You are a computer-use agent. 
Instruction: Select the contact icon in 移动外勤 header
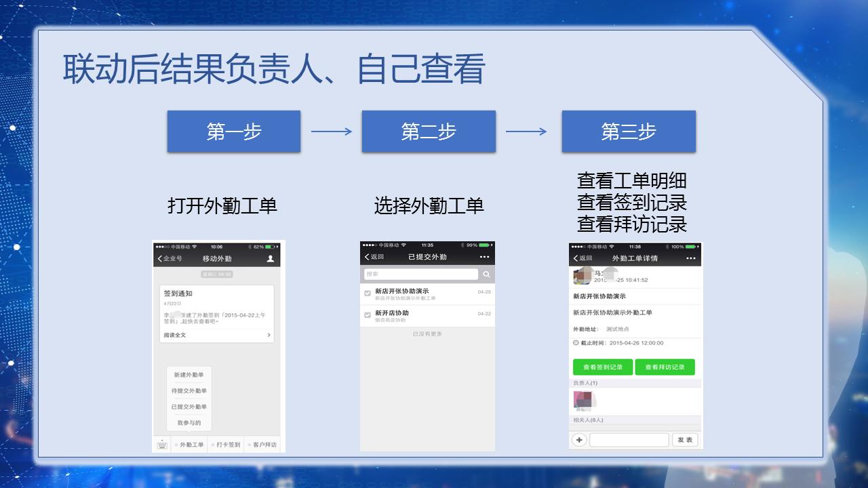point(271,259)
